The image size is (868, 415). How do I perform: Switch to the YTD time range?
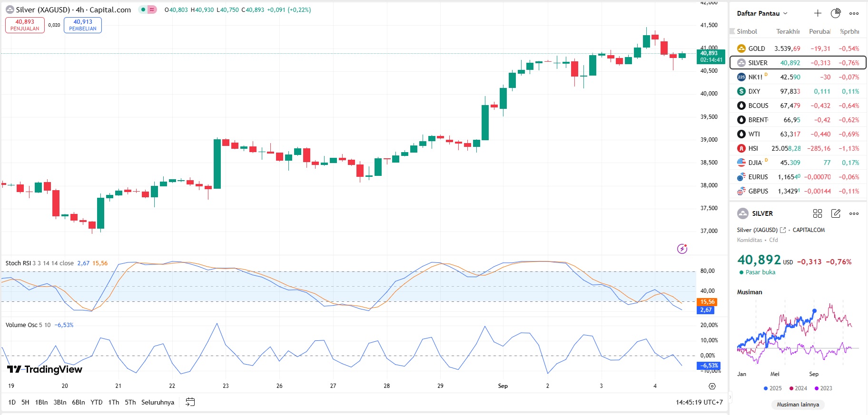point(97,402)
